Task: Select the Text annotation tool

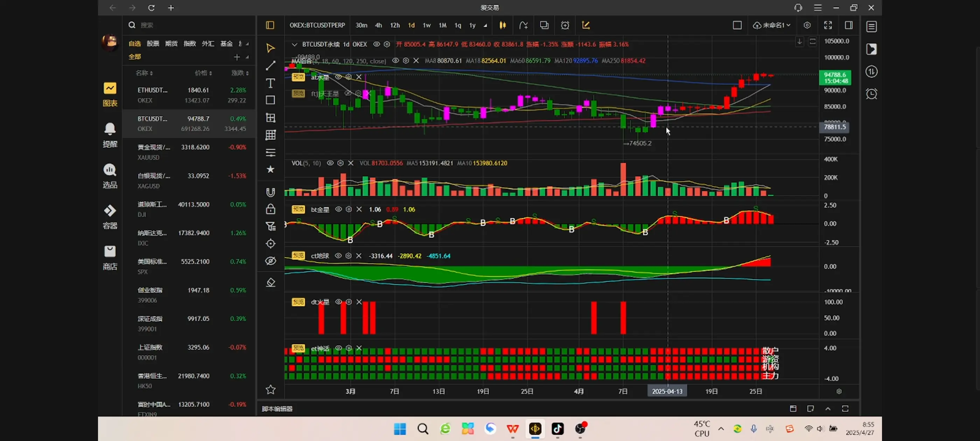Action: [x=270, y=83]
